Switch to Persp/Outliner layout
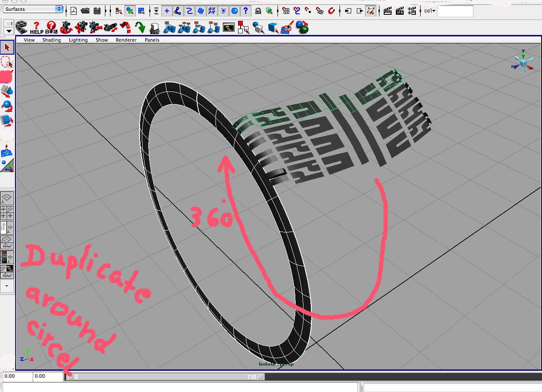The height and width of the screenshot is (392, 542). point(7,227)
